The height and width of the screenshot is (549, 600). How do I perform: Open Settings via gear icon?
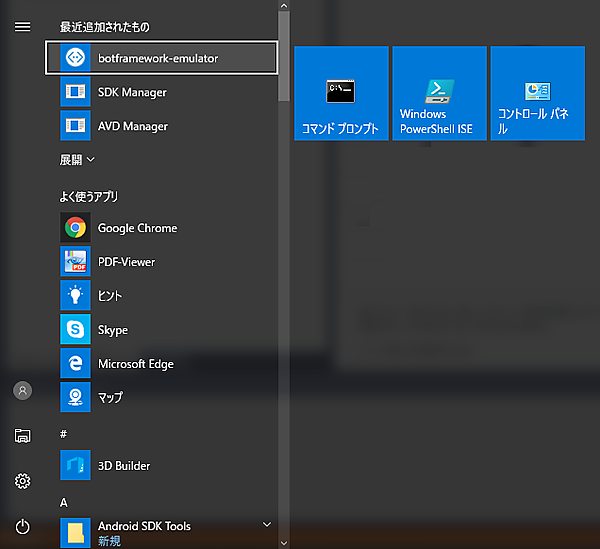click(x=22, y=481)
